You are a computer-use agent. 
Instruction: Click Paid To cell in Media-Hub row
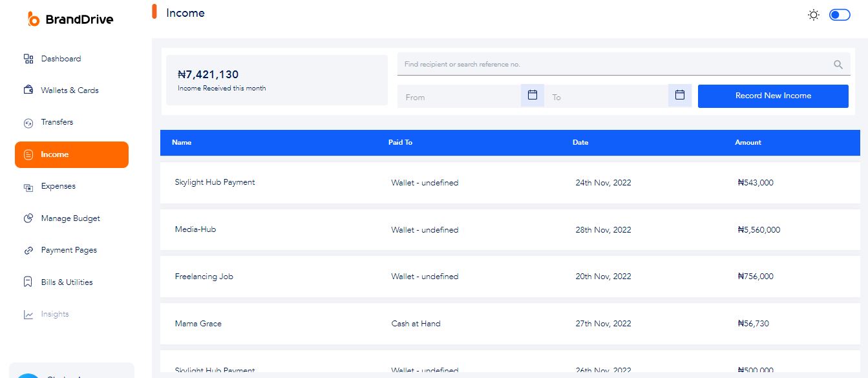coord(425,230)
